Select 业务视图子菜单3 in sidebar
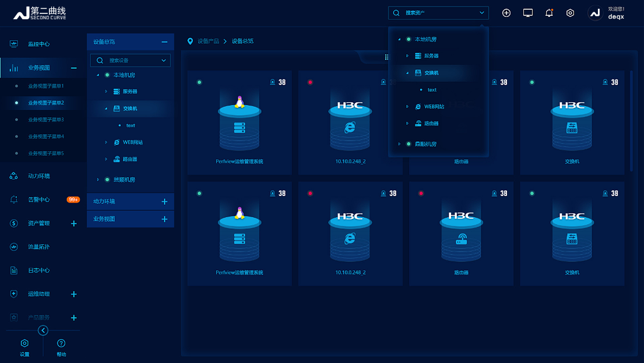The image size is (644, 363). tap(46, 120)
